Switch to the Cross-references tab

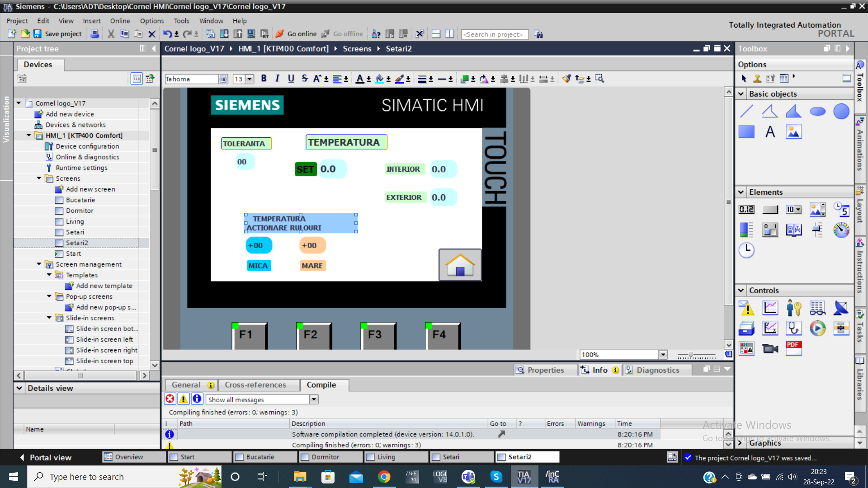pos(255,385)
